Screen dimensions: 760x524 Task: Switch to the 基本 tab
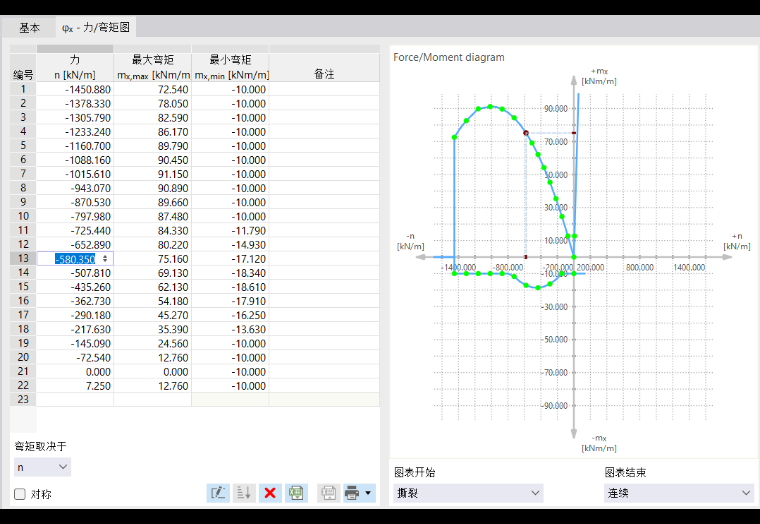[x=29, y=28]
